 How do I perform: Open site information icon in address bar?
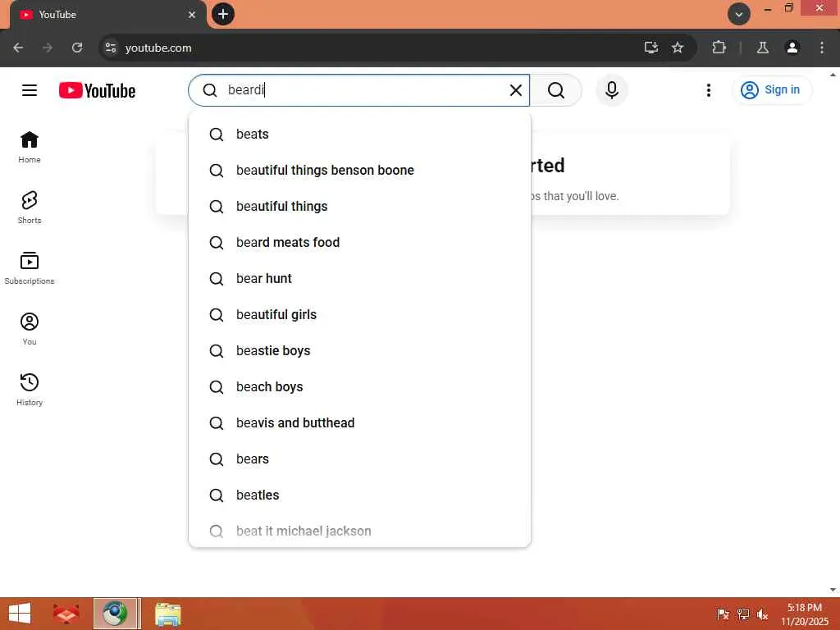(111, 48)
